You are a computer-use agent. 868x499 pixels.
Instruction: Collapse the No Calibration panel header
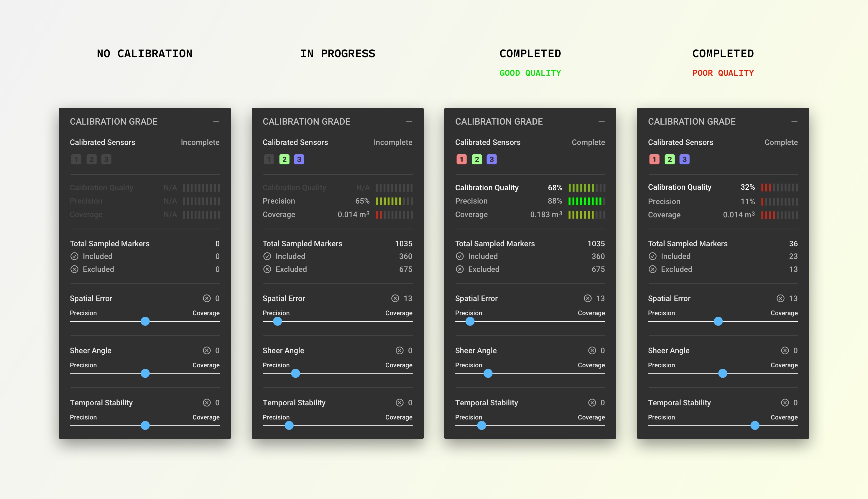click(216, 121)
